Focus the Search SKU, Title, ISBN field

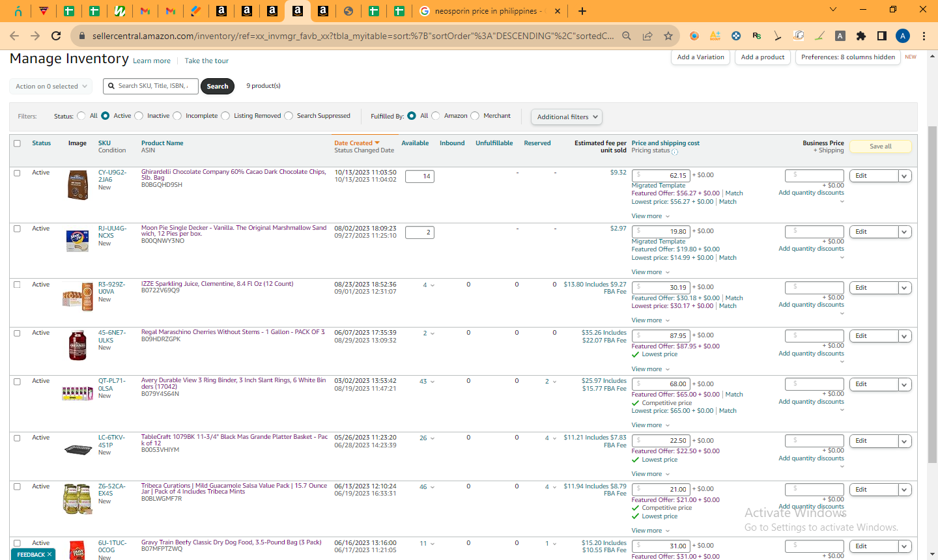[x=150, y=86]
